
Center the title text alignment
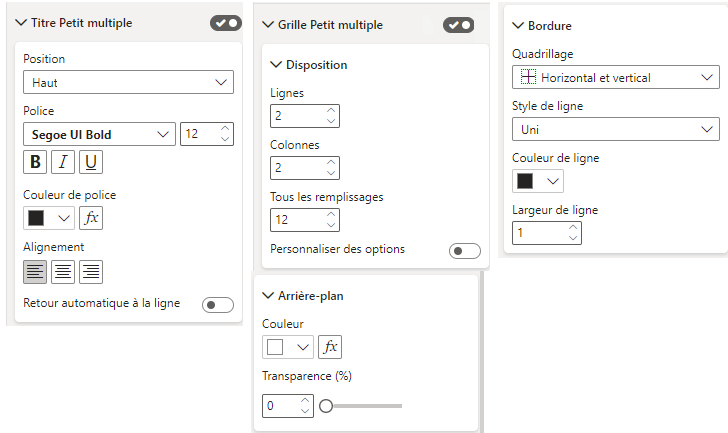[63, 272]
